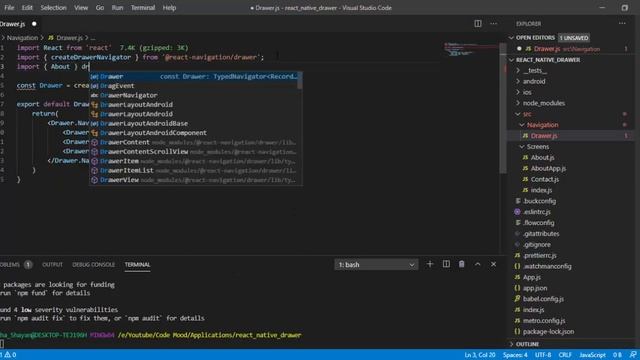Open the View menu

point(81,8)
